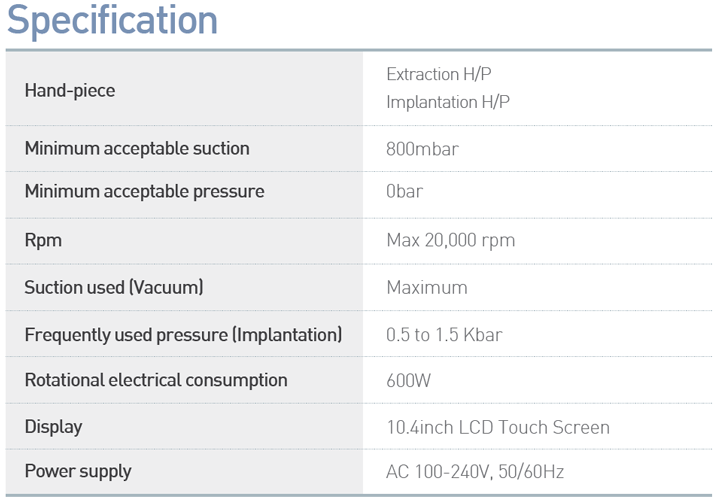Select Frequently used pressure (Implantation) label
The image size is (720, 504).
183,335
